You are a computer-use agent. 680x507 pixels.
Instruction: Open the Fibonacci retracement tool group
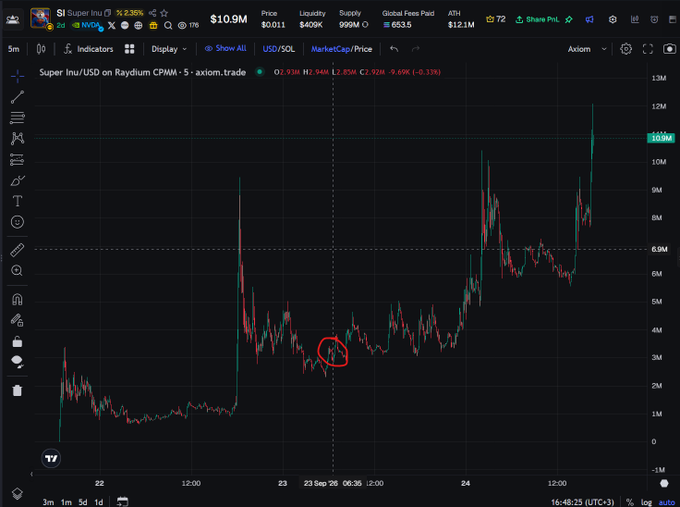(17, 118)
